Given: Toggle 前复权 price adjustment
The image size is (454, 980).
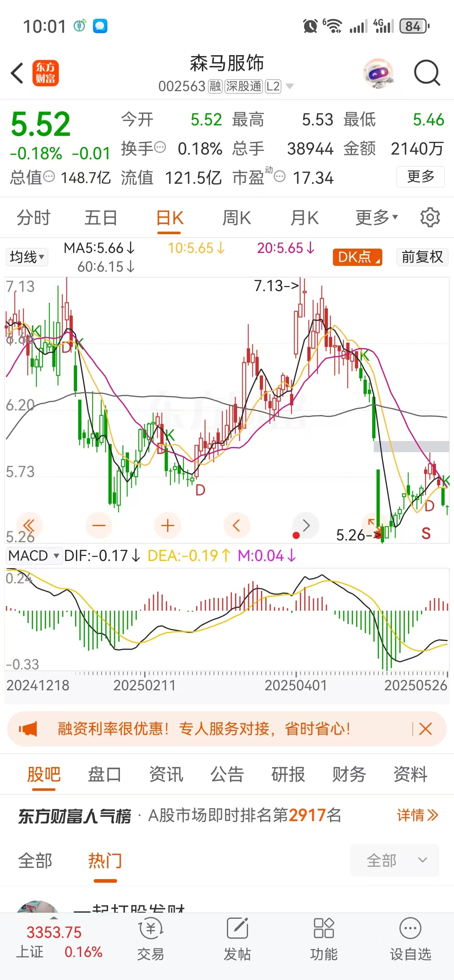Looking at the screenshot, I should point(422,257).
